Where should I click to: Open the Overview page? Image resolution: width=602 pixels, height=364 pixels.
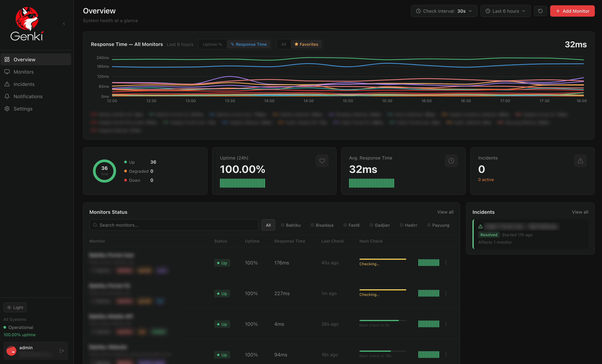point(36,59)
